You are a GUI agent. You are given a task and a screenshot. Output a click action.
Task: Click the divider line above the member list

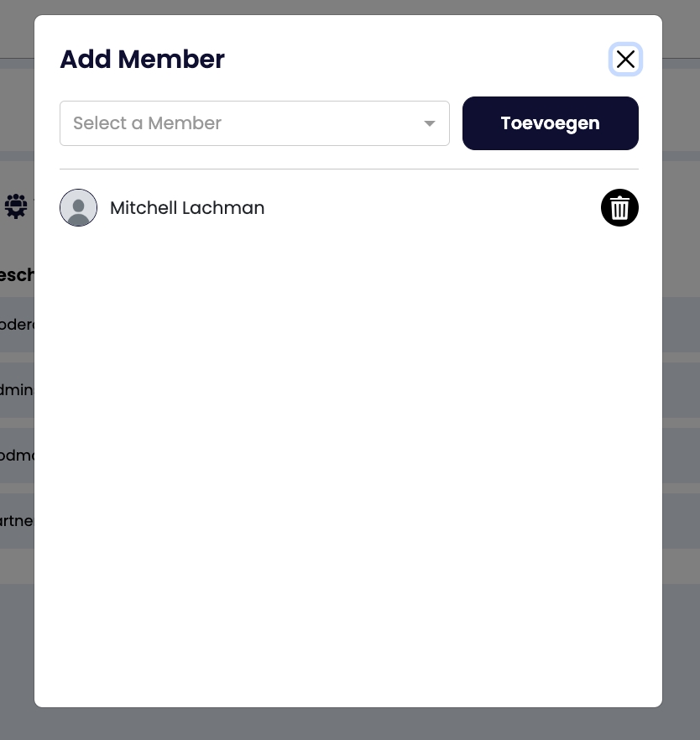pos(349,169)
